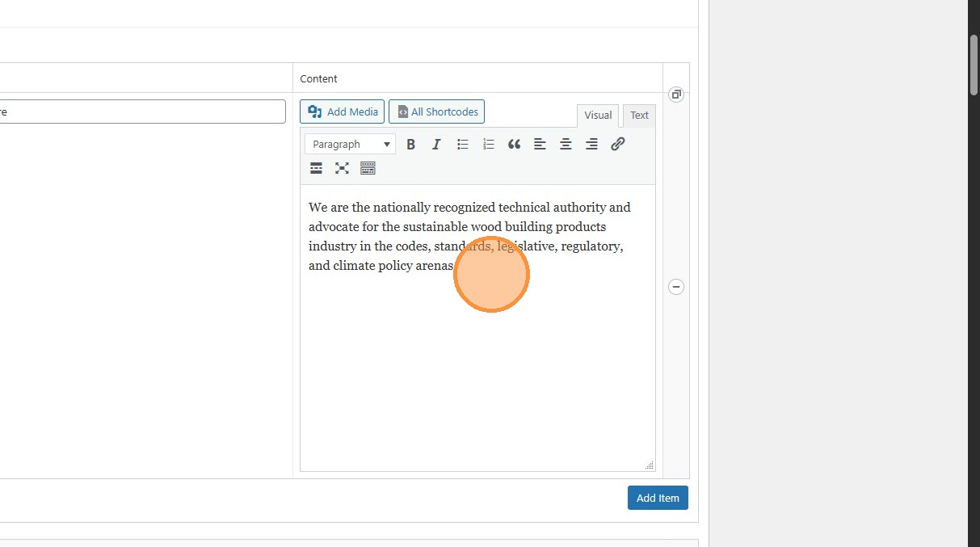Click inside the content editor text area
The width and height of the screenshot is (980, 547).
coord(477,327)
